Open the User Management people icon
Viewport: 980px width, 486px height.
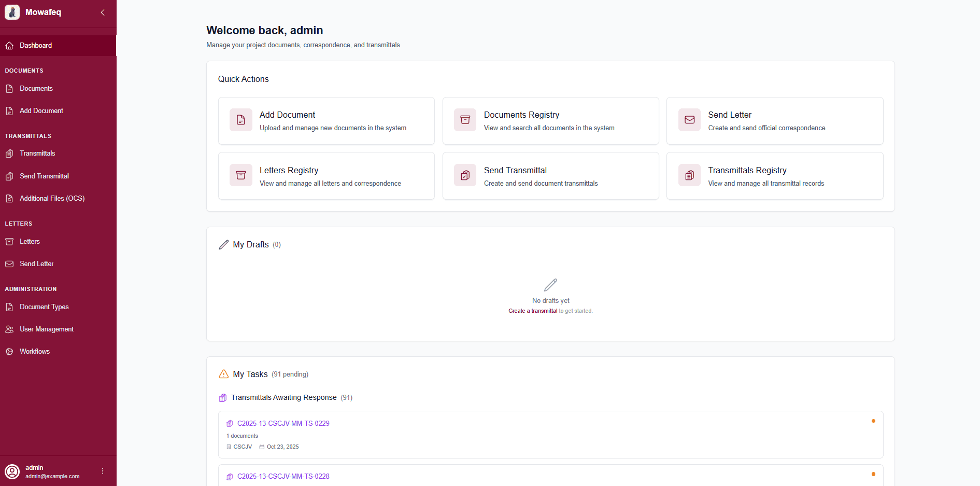(x=9, y=329)
